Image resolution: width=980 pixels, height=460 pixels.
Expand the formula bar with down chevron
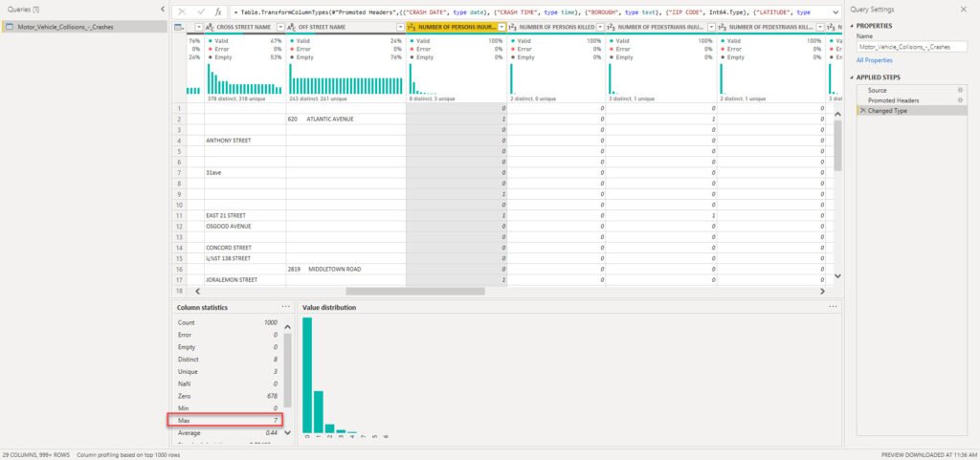pos(835,11)
